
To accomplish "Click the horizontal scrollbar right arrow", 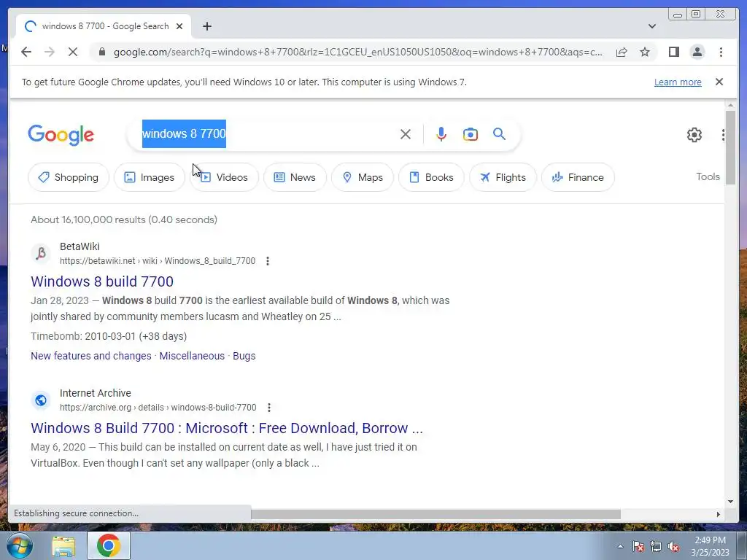I will point(719,514).
